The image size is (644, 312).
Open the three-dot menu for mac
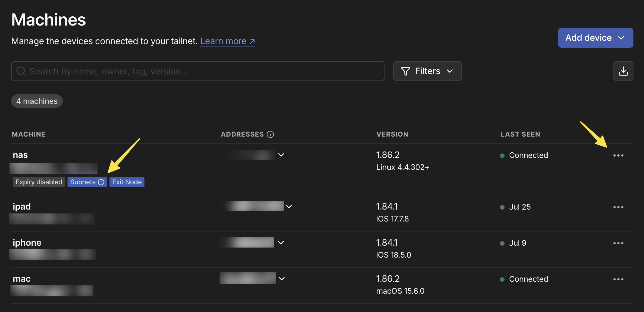point(618,279)
